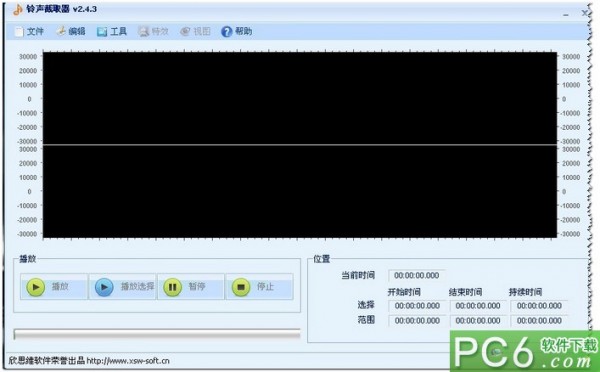Click the 当前时间 label
The width and height of the screenshot is (600, 372).
(x=358, y=275)
